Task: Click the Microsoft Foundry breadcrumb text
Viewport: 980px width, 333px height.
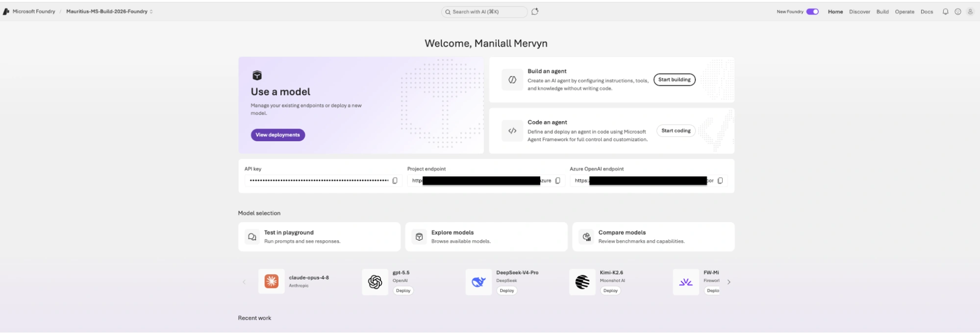Action: click(34, 12)
